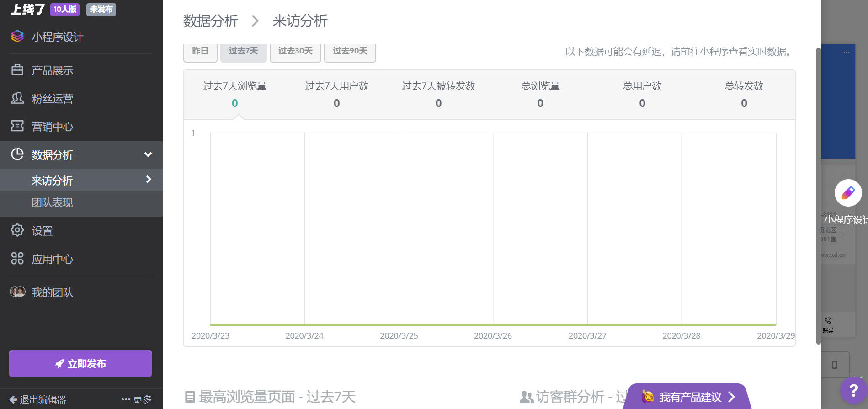Screen dimensions: 868x409
Task: Open the 团队表现 submenu item
Action: [x=52, y=202]
